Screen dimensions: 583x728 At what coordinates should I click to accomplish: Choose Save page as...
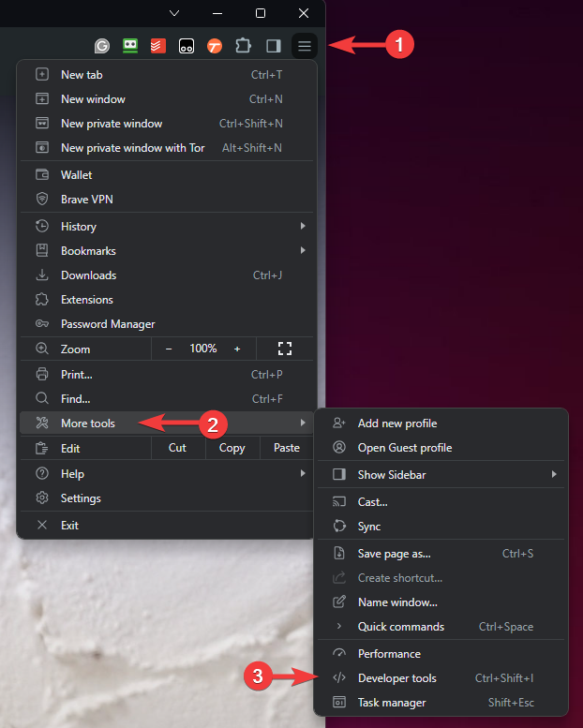click(x=441, y=554)
